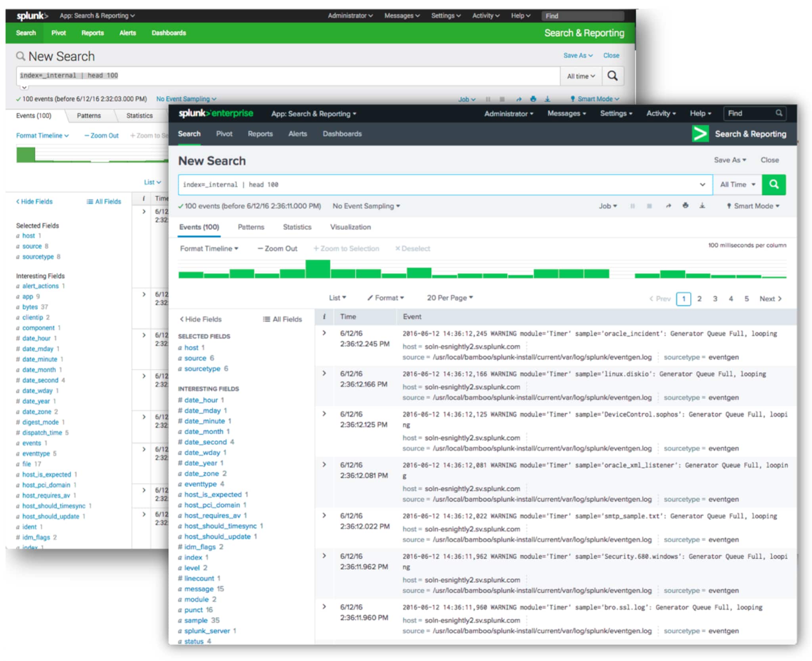Run search with green magnifier button
This screenshot has width=812, height=661.
pos(773,184)
